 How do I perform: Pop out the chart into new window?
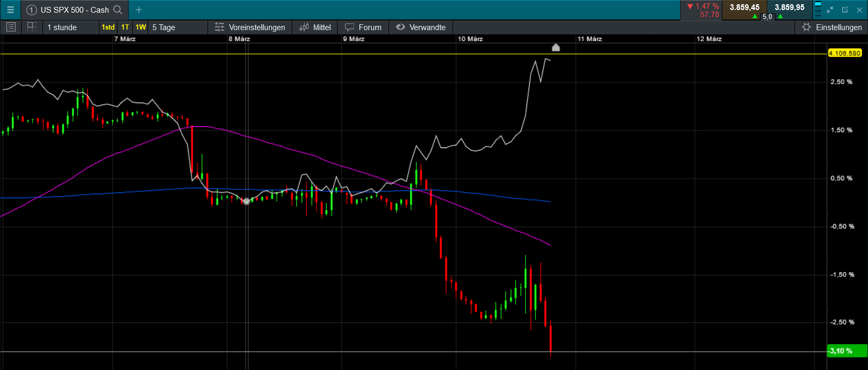point(845,10)
